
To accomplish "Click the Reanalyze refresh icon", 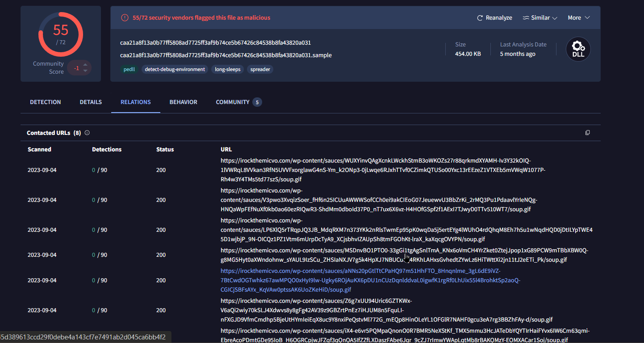I will (x=480, y=18).
